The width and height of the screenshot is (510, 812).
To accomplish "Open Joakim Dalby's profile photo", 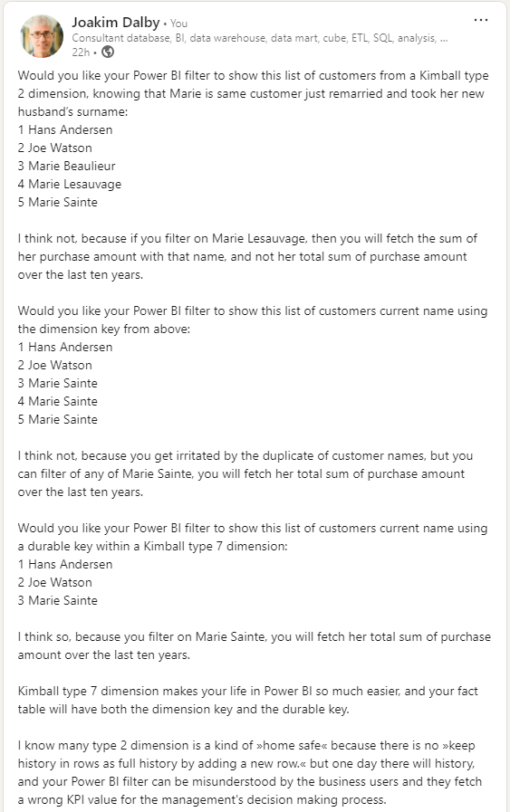I will click(42, 35).
